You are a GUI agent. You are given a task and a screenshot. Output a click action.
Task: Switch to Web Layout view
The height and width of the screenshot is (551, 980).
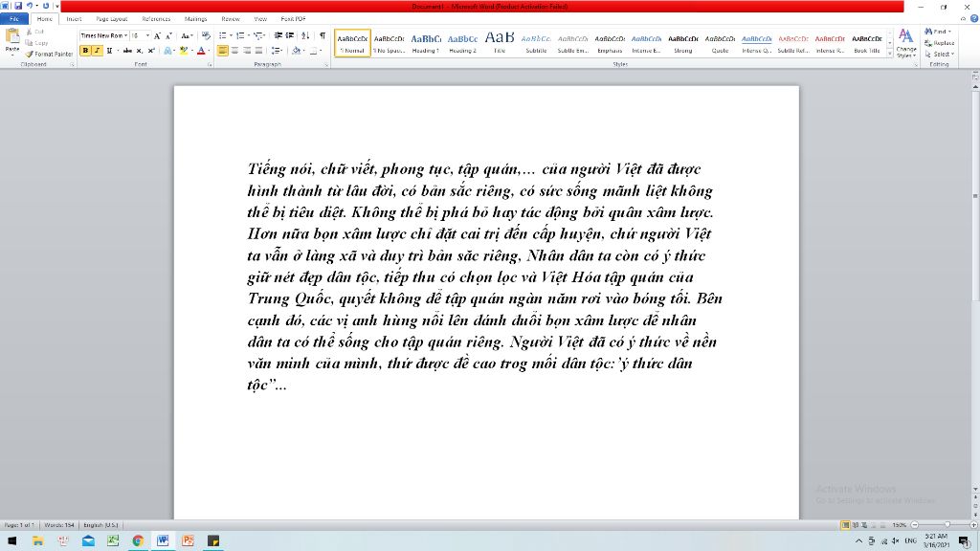pos(864,525)
